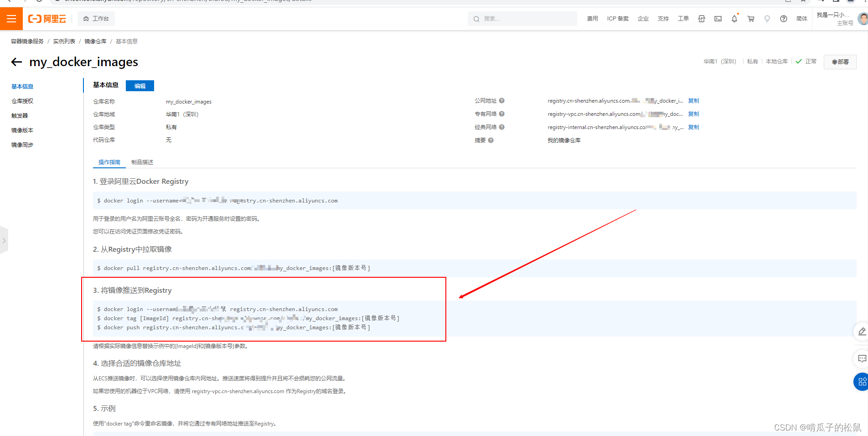Open the ICP 备案 menu
This screenshot has width=868, height=436.
618,19
